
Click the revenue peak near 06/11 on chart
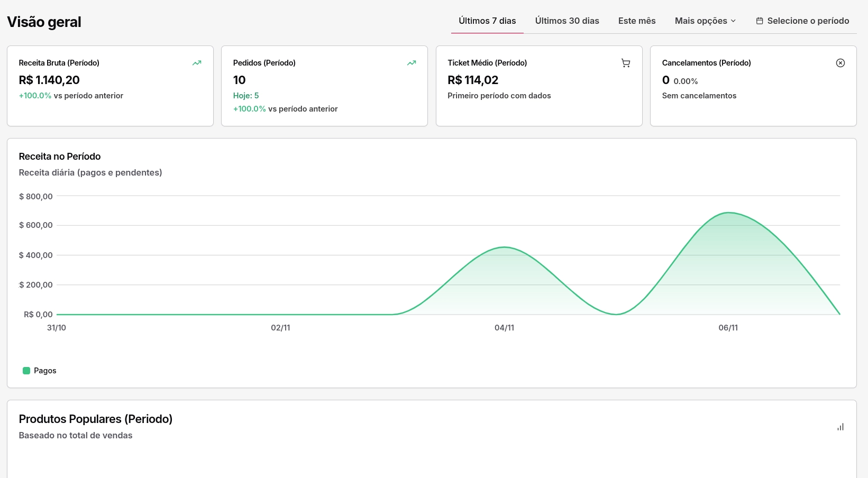coord(728,213)
